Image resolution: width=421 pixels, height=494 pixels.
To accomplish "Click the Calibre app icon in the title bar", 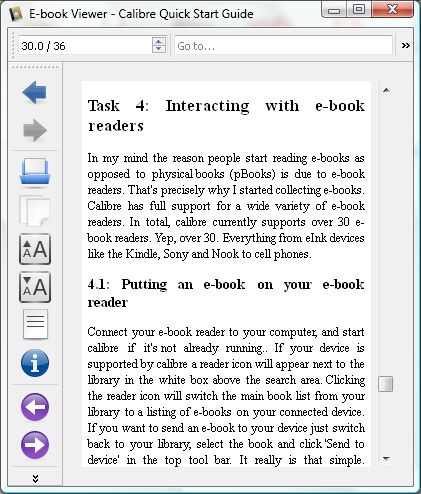I will [16, 14].
